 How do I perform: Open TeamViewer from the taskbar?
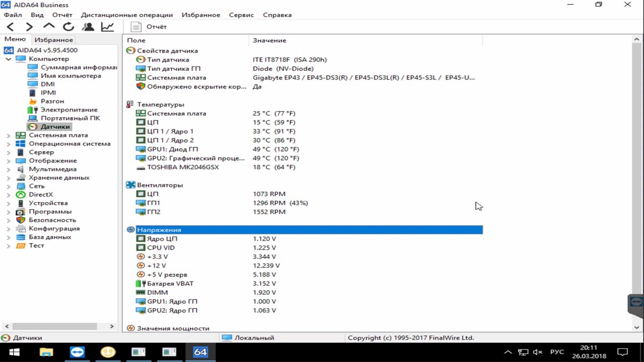coord(77,352)
